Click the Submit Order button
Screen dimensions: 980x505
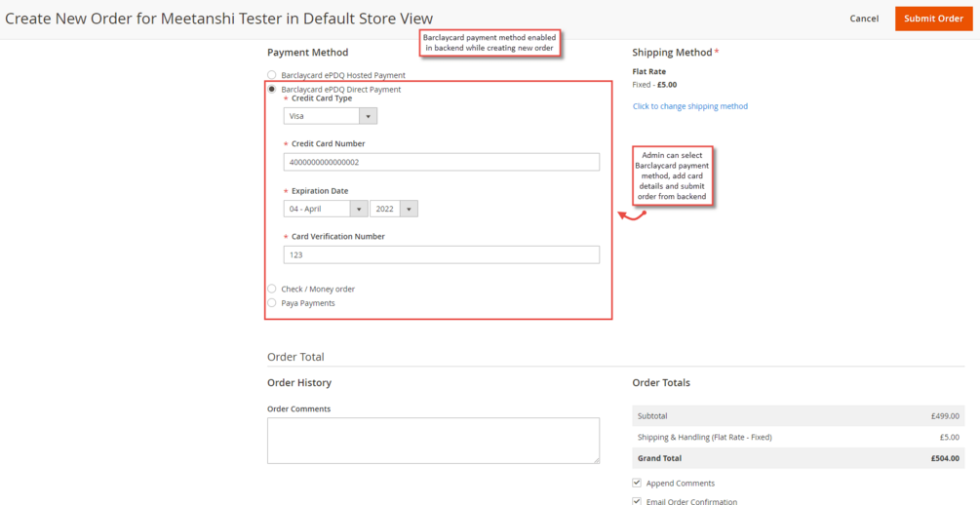click(x=933, y=19)
